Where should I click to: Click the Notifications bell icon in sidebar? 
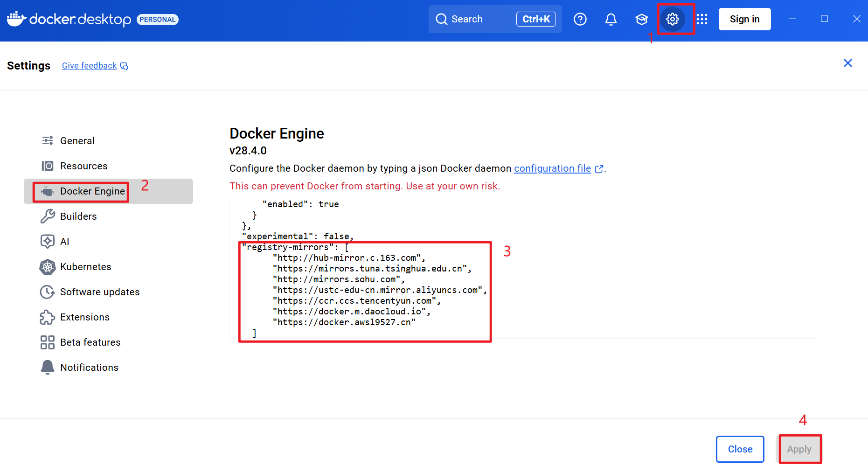click(x=47, y=367)
